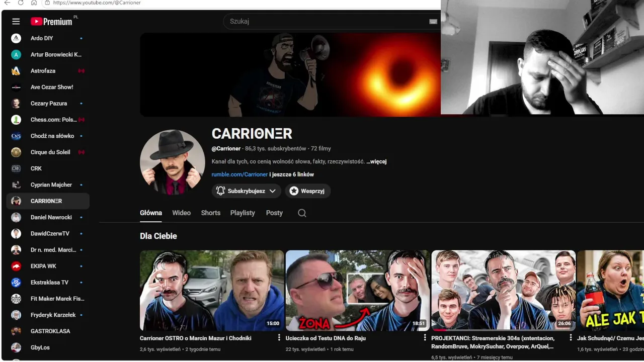Select CARRIONER in subscriptions sidebar
The image size is (644, 362).
(x=48, y=201)
